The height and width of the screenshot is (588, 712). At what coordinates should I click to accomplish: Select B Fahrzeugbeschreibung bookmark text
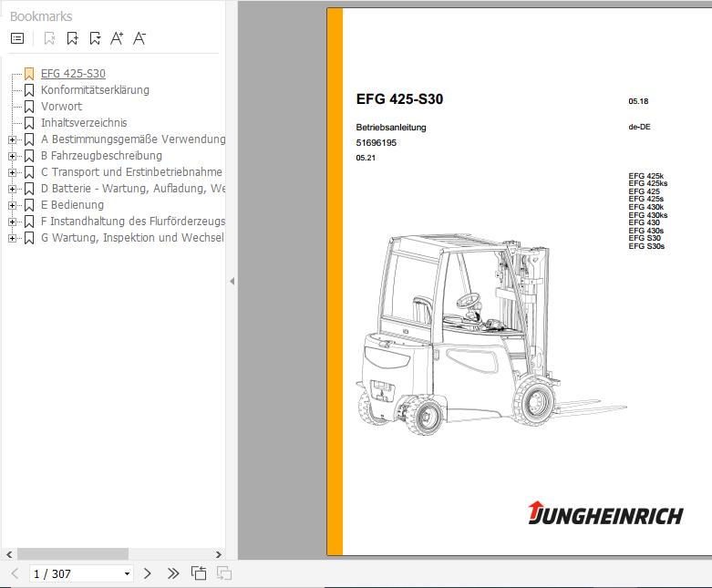tap(101, 155)
